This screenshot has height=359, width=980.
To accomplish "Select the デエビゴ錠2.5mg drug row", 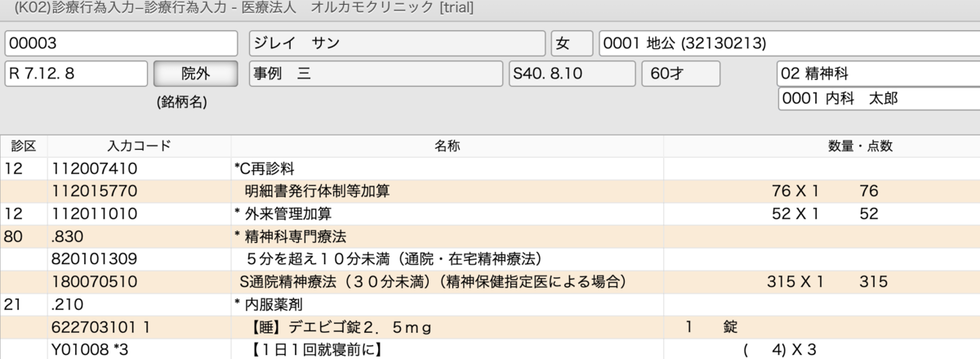I will (490, 327).
